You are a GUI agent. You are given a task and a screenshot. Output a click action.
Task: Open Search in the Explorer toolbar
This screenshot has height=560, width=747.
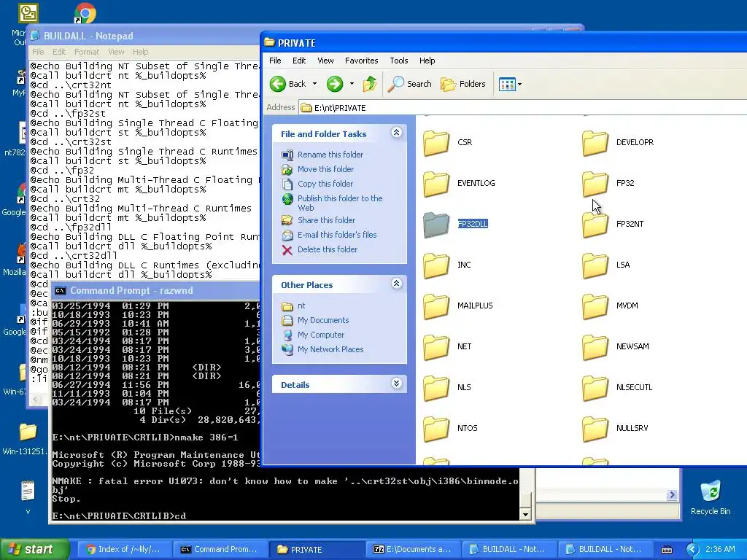(409, 84)
